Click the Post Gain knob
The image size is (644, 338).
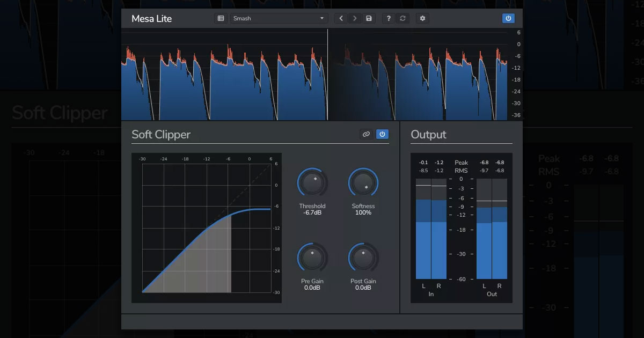click(x=363, y=259)
